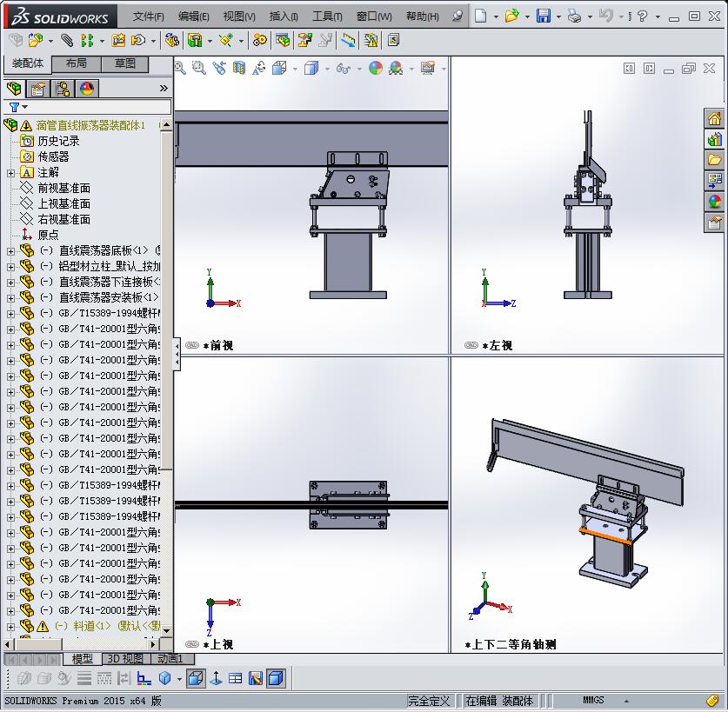The image size is (728, 712).
Task: Click the New Motion Study icon
Action: [x=260, y=40]
